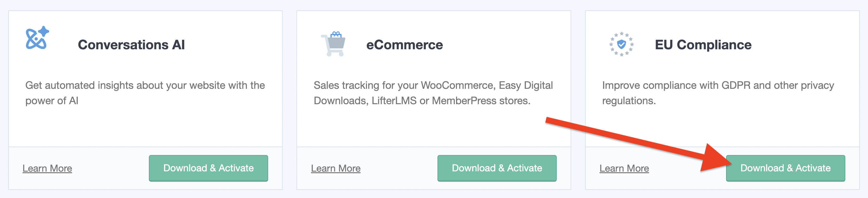Click the Conversations AI heading
This screenshot has width=868, height=198.
coord(131,45)
